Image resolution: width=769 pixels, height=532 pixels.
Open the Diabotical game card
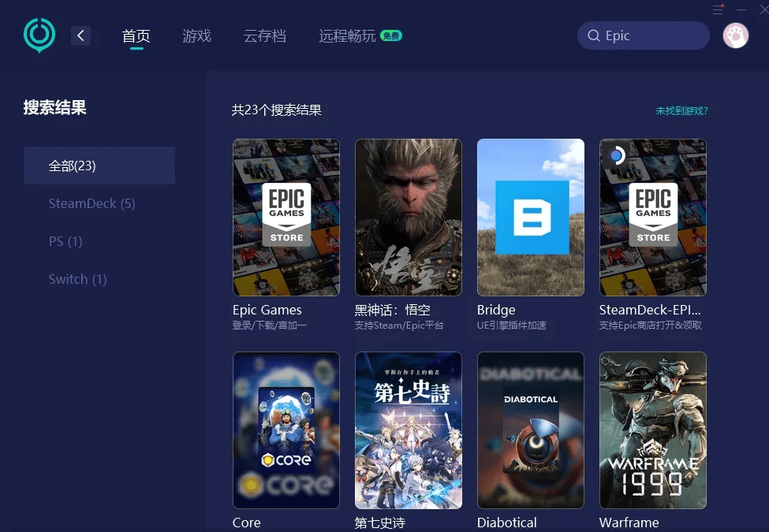tap(530, 430)
